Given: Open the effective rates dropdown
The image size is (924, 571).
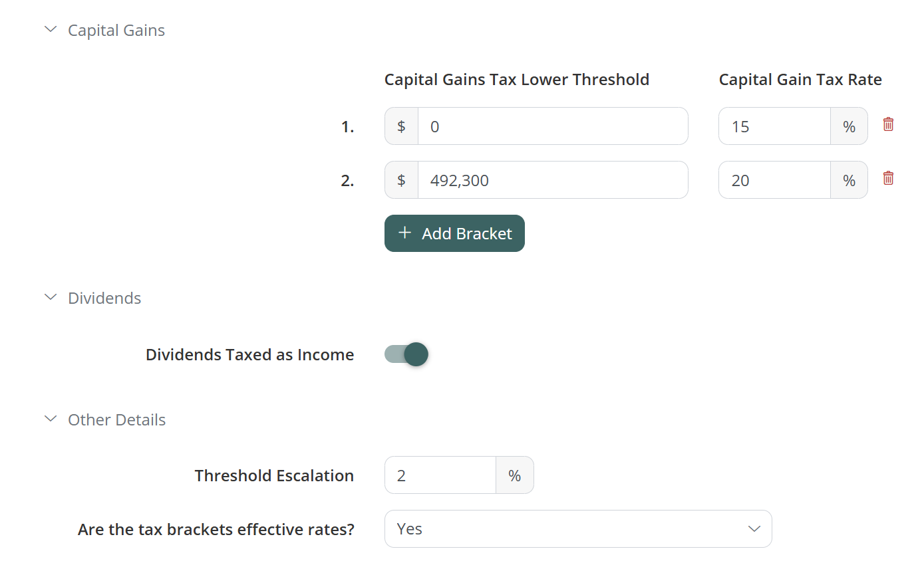Looking at the screenshot, I should (x=577, y=529).
